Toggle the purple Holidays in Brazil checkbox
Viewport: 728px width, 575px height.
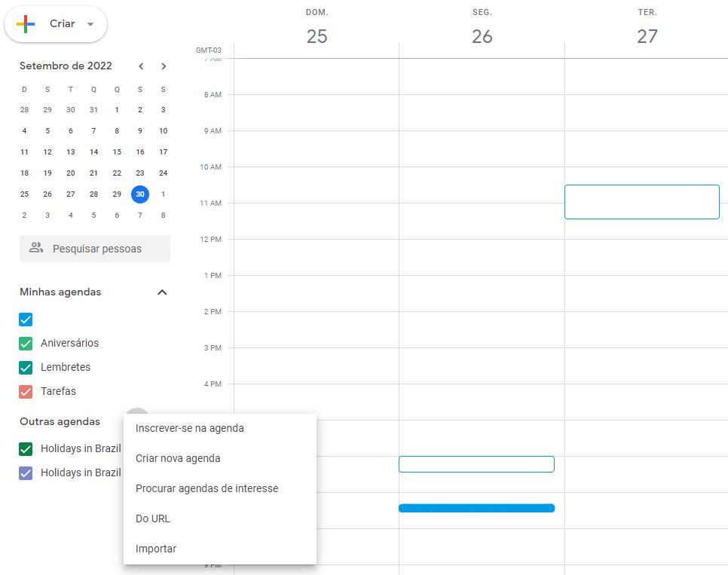click(26, 473)
